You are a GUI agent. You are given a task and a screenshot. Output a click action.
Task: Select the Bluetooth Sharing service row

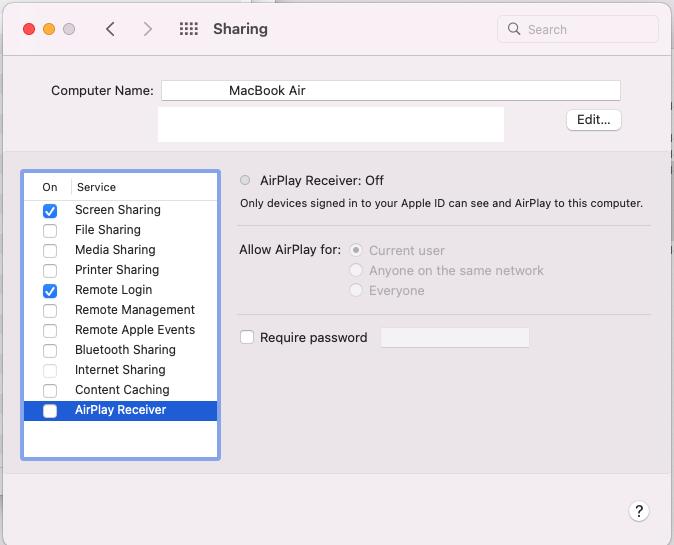point(120,350)
